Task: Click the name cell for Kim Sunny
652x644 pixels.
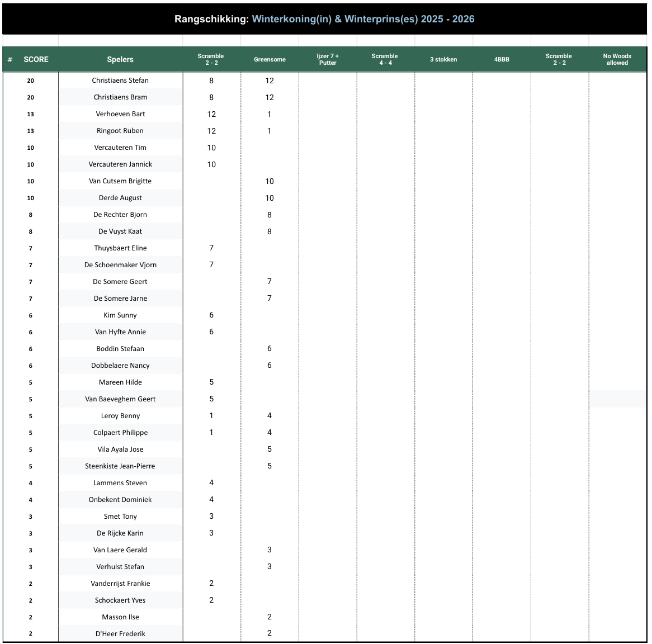Action: coord(120,315)
